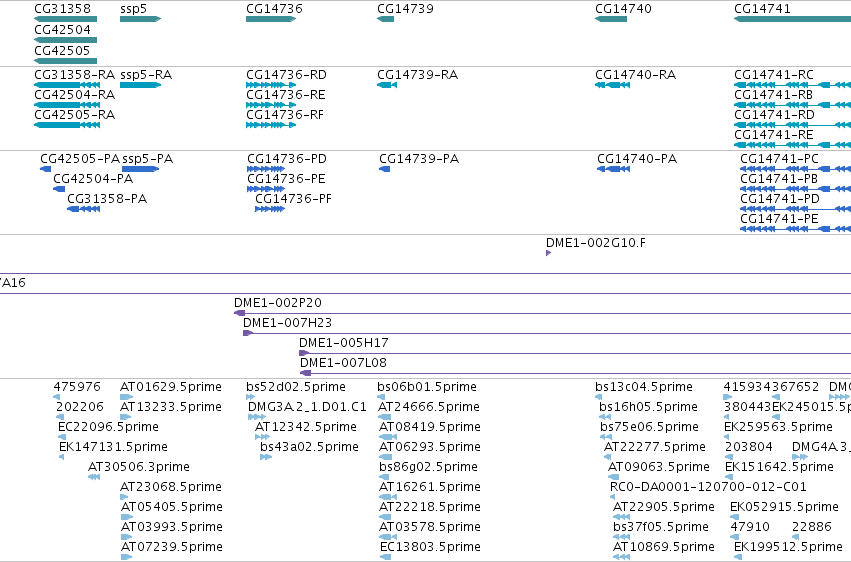This screenshot has height=562, width=851.
Task: Open the DME1-005H17 clone
Action: coord(575,354)
